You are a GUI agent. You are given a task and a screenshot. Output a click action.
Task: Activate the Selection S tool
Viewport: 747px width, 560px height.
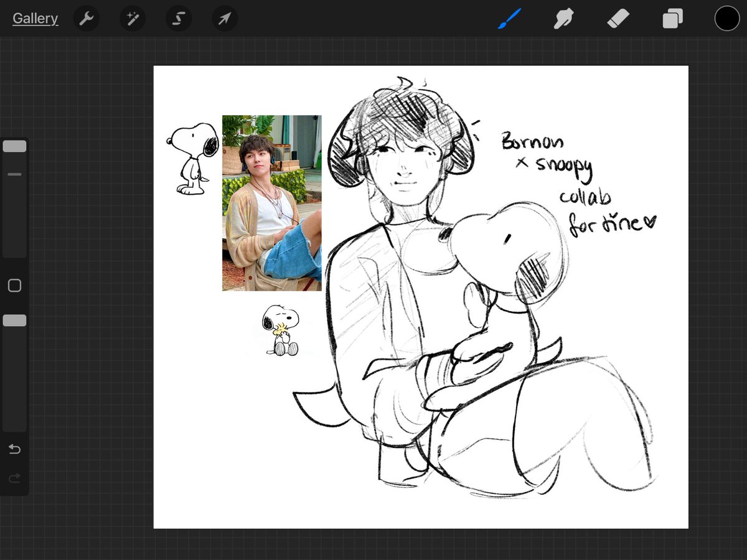click(x=179, y=19)
